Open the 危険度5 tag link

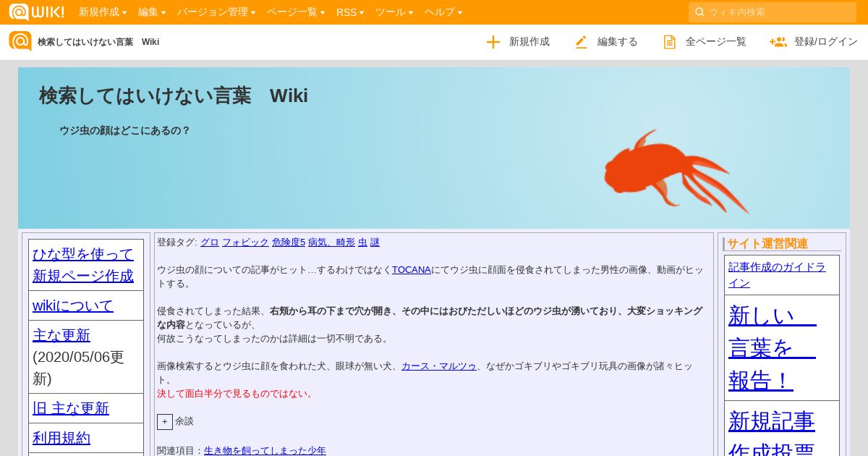(289, 242)
